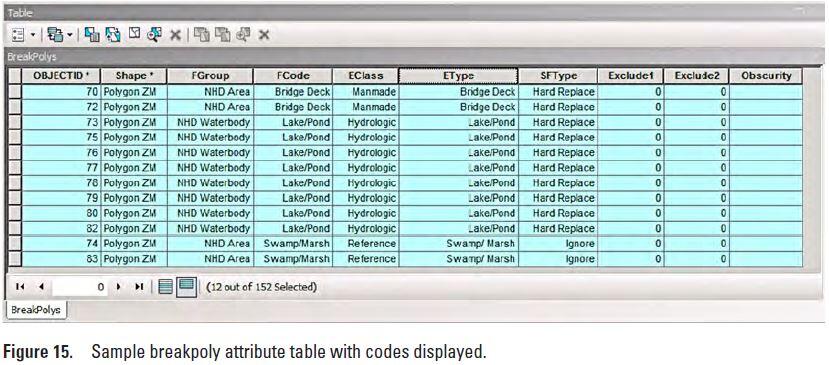This screenshot has height=365, width=829.
Task: Click the BreakPolys title bar above the columns
Action: click(414, 56)
